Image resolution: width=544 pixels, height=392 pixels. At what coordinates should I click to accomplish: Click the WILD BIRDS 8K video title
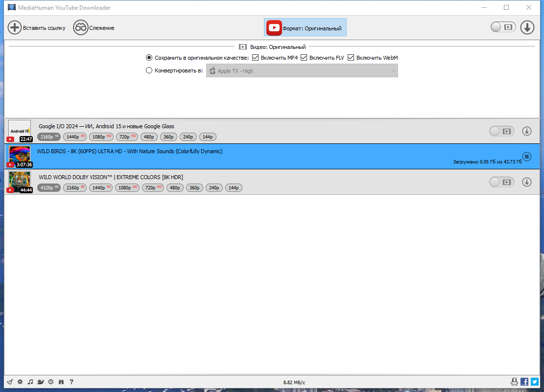[130, 151]
